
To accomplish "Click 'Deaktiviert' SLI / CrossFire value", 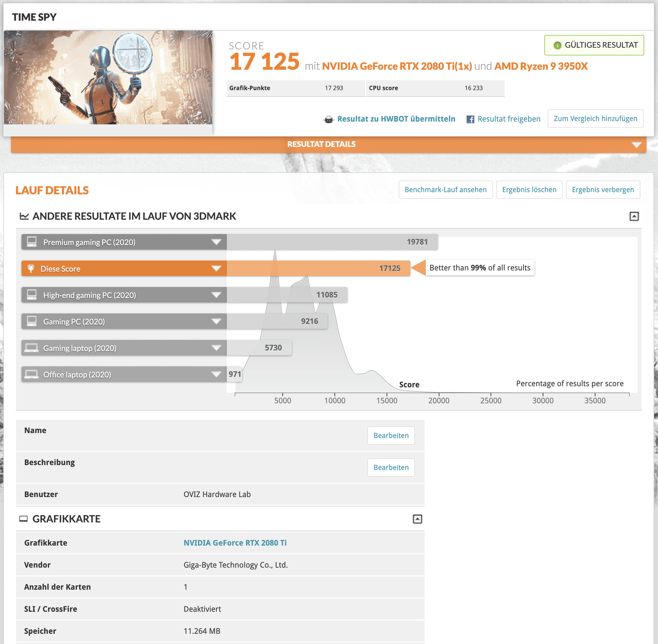I will pyautogui.click(x=202, y=609).
